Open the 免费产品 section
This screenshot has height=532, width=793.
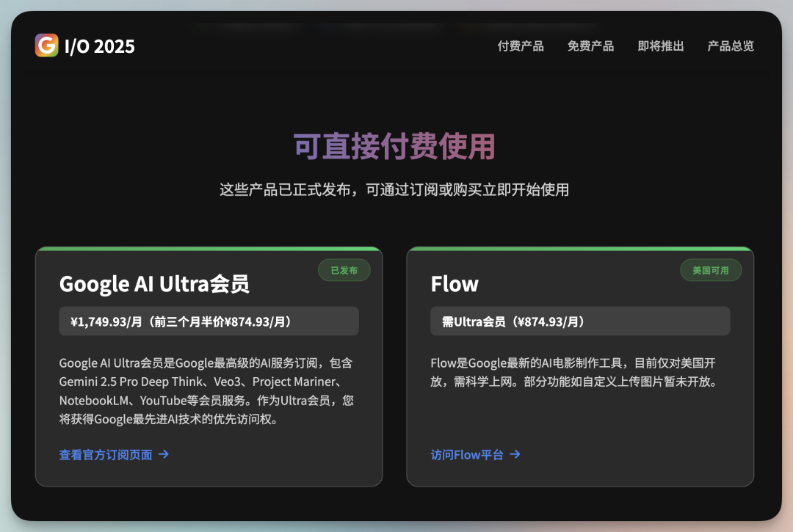(590, 46)
